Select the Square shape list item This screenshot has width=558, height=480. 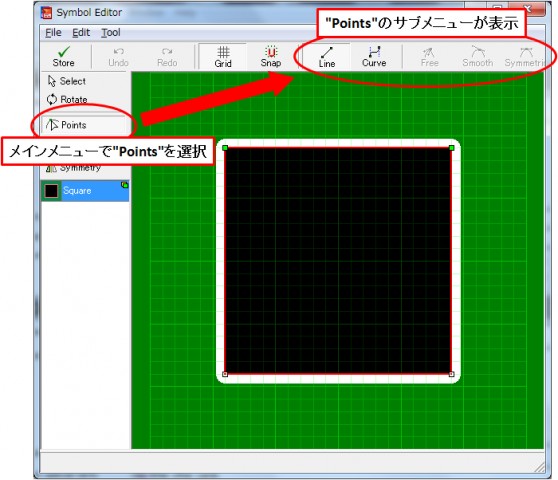pos(85,191)
